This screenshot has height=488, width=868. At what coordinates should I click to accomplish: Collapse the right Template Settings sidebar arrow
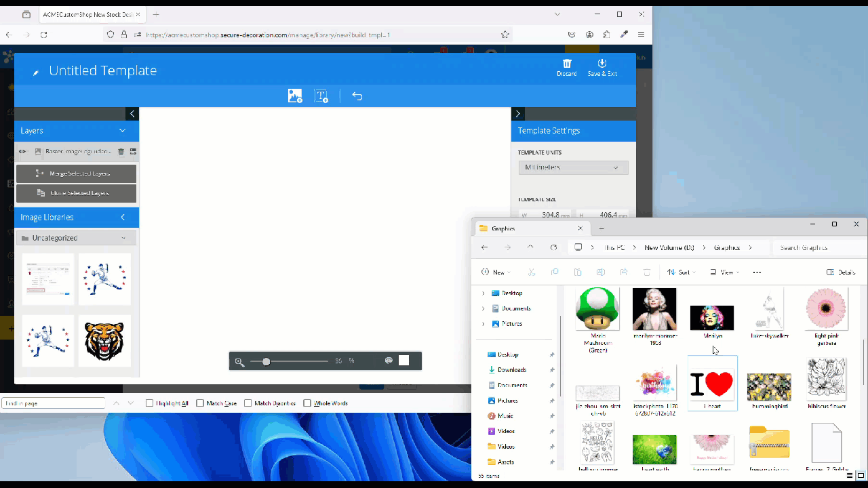coord(518,114)
